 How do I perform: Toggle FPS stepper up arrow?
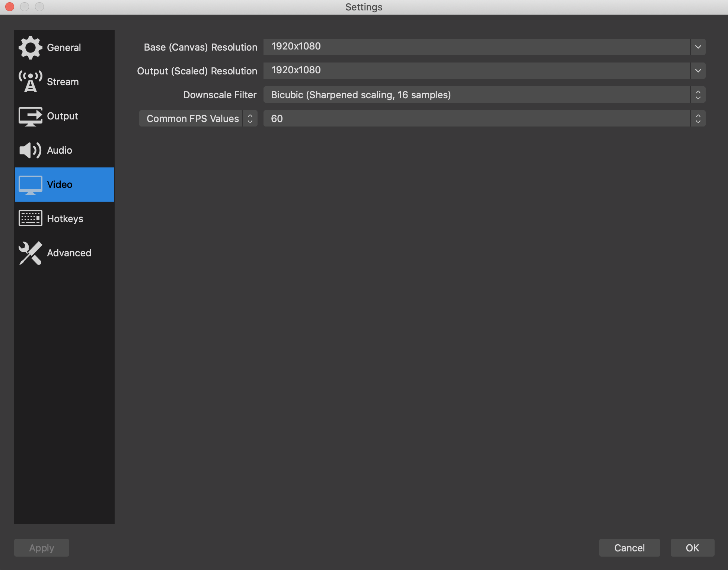coord(699,115)
